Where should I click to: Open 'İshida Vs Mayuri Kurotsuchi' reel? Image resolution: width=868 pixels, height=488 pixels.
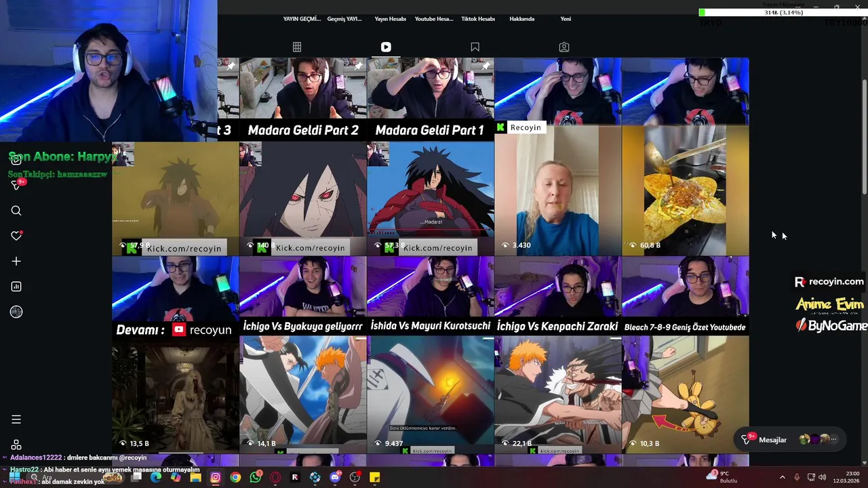click(431, 355)
